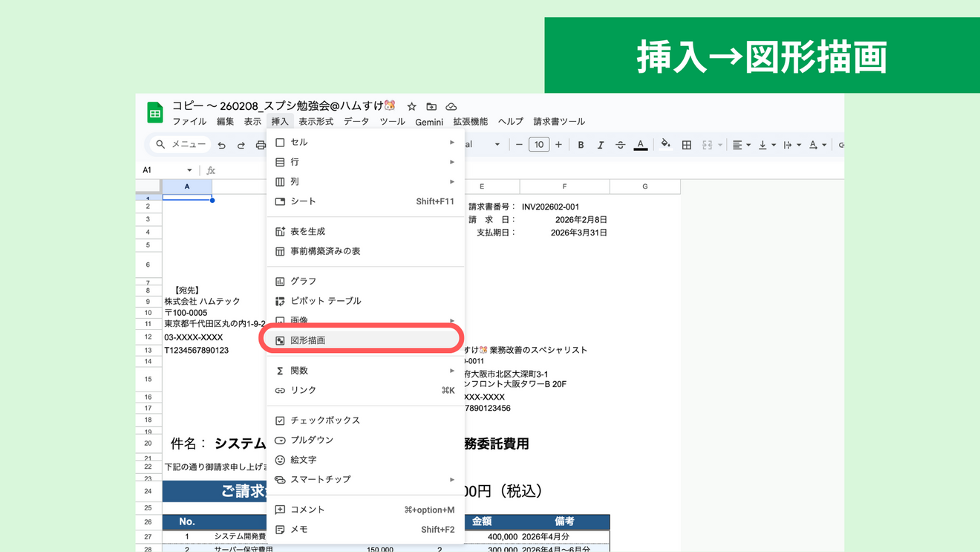Click the font size field showing 10
The width and height of the screenshot is (980, 552).
pyautogui.click(x=539, y=145)
